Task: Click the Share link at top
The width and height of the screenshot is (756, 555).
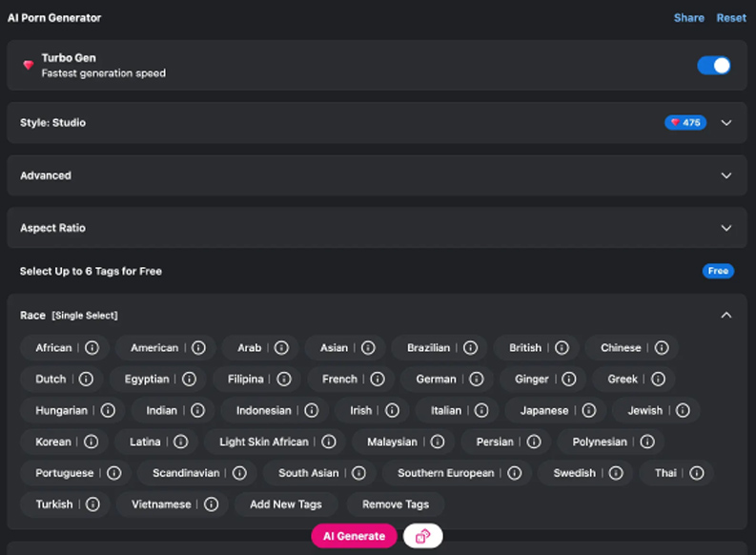Action: point(688,18)
